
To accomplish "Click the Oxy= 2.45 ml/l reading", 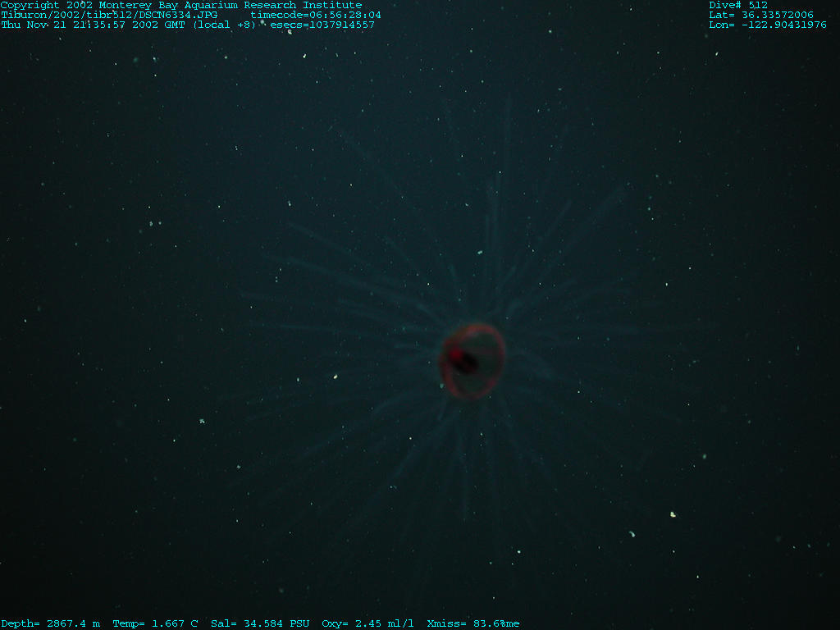I will (x=367, y=623).
